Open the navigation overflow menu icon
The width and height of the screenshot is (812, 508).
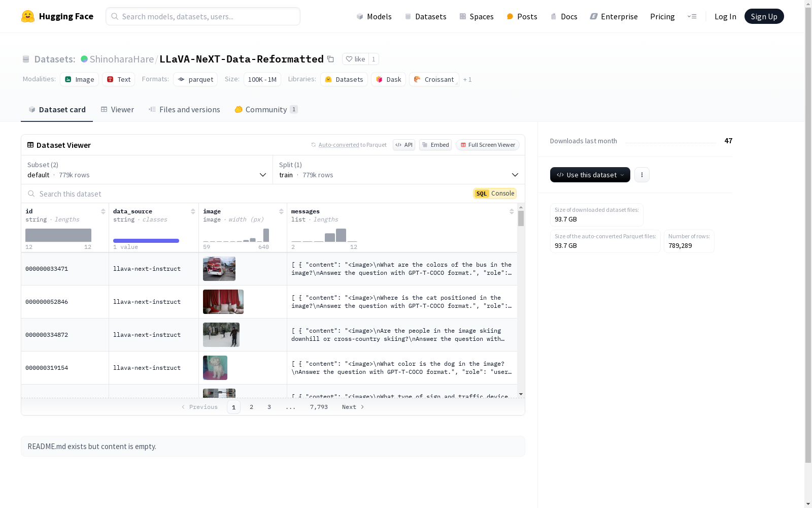pos(692,16)
